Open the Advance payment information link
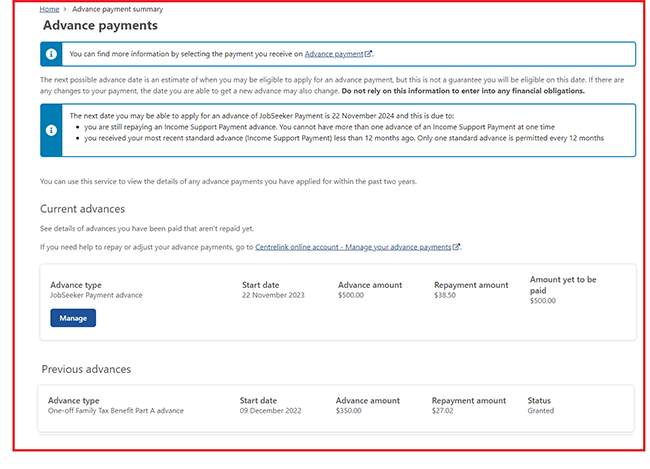The width and height of the screenshot is (650, 469). coord(334,53)
